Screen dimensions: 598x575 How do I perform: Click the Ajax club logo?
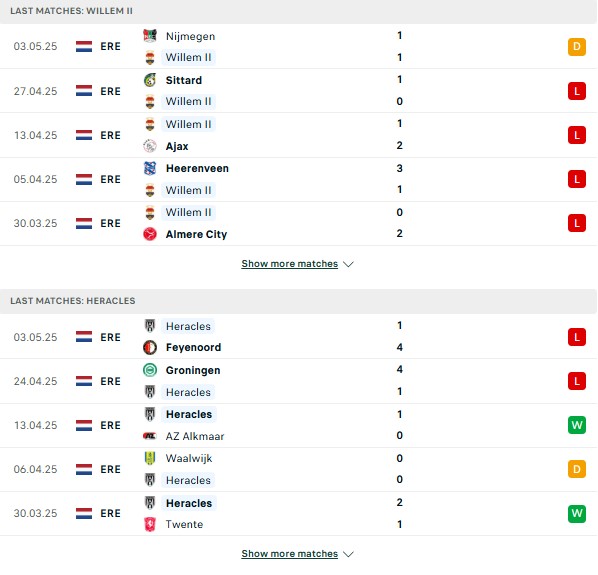pyautogui.click(x=150, y=146)
